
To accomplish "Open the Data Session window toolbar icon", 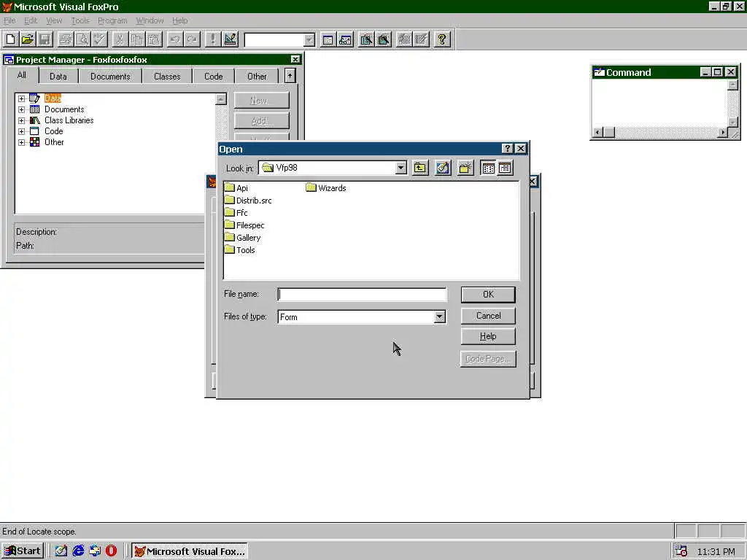I will click(x=345, y=39).
